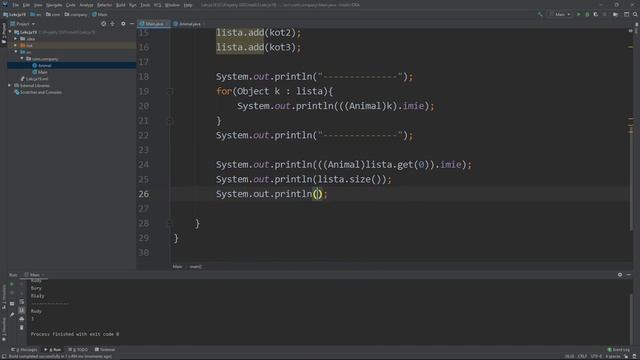Open the VCS menu
Image resolution: width=640 pixels, height=360 pixels.
click(x=158, y=5)
